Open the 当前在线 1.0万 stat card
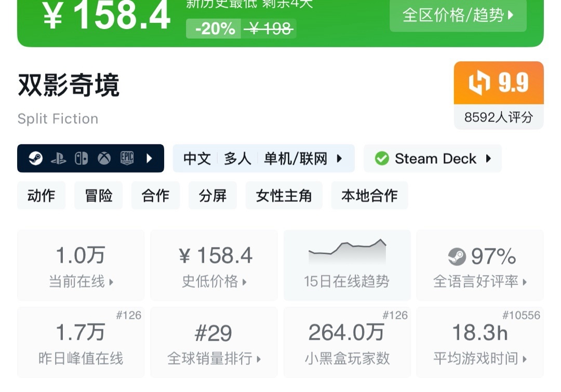This screenshot has width=561, height=392. coord(81,265)
